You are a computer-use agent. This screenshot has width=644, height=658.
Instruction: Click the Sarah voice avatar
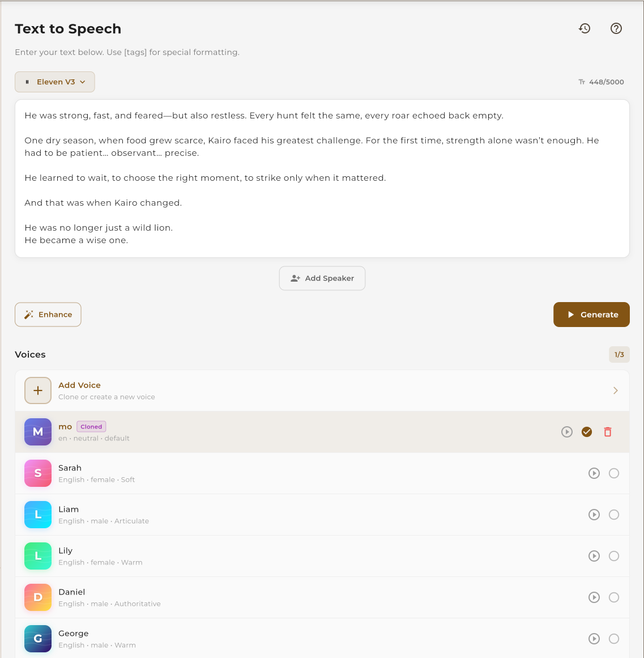coord(38,473)
